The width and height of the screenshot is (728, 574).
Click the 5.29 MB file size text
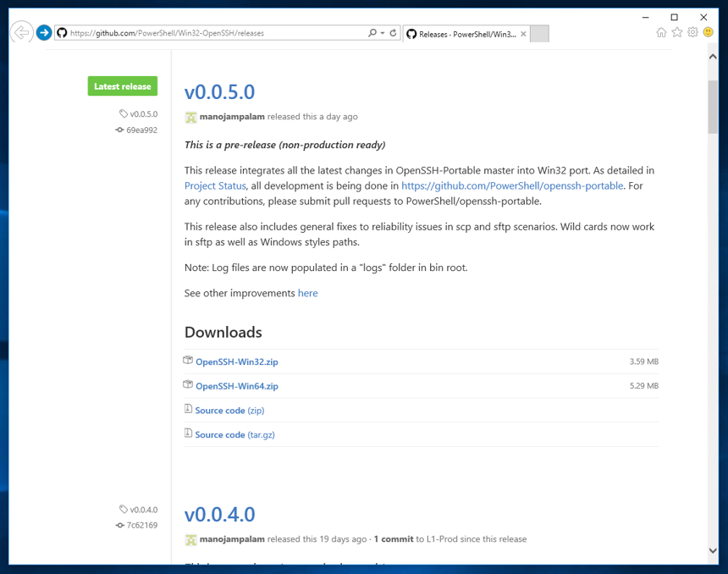pos(644,385)
